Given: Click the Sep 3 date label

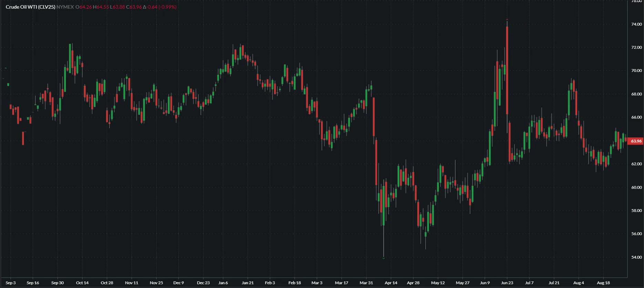Looking at the screenshot, I should click(x=11, y=283).
